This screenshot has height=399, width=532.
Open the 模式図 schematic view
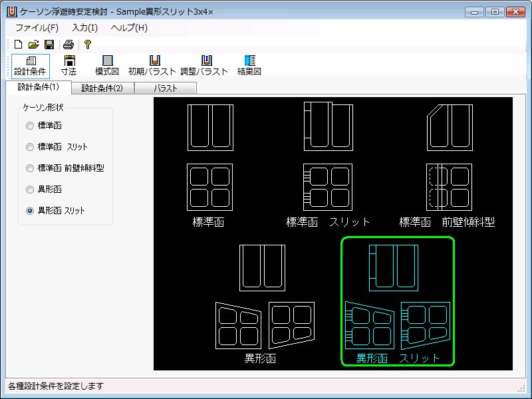click(107, 65)
